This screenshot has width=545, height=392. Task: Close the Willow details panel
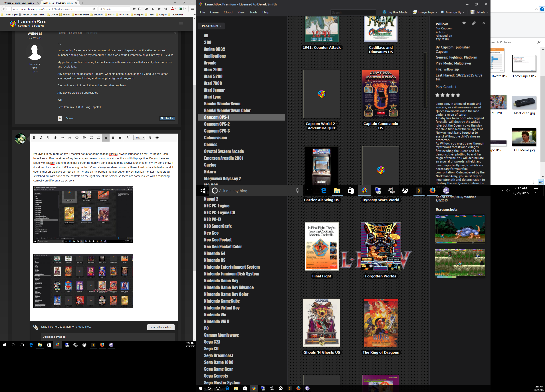coord(483,23)
